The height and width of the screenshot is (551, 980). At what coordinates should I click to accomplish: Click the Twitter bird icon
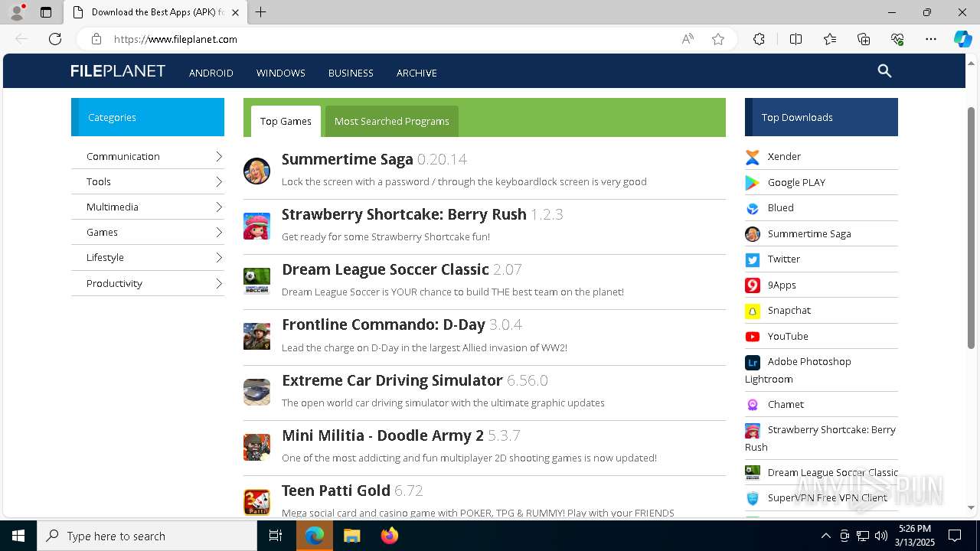tap(753, 259)
